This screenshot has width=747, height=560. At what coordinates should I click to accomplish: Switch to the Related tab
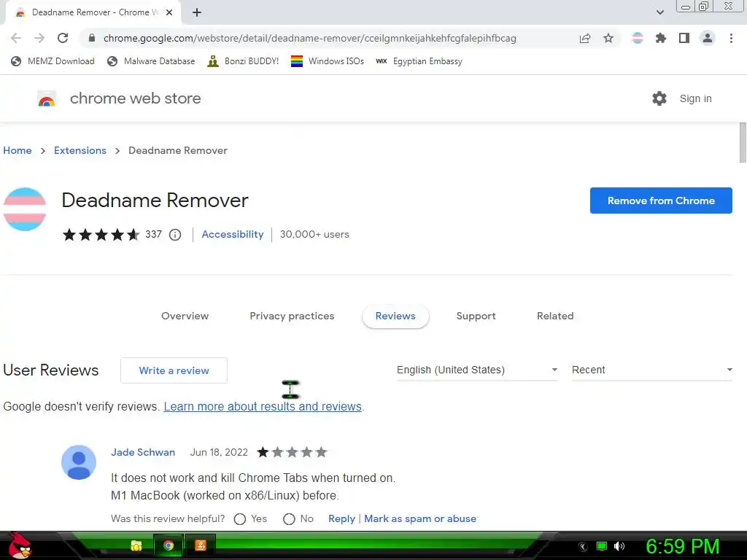tap(555, 316)
